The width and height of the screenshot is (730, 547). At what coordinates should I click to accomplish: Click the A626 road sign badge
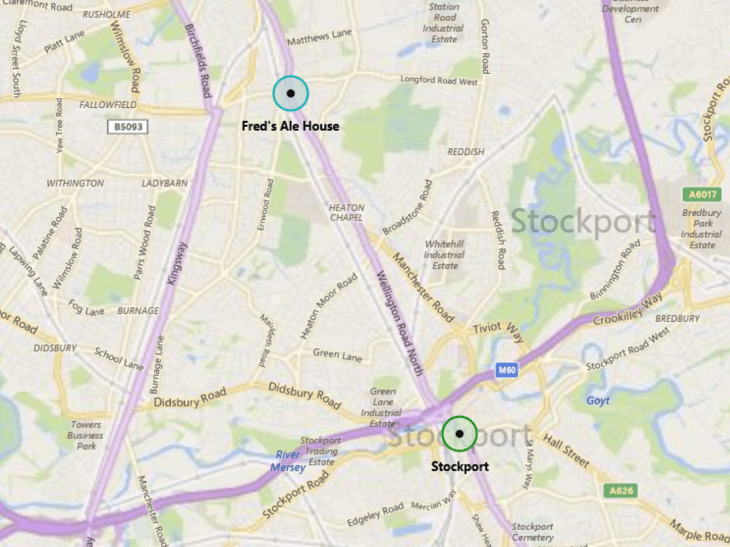coord(621,491)
